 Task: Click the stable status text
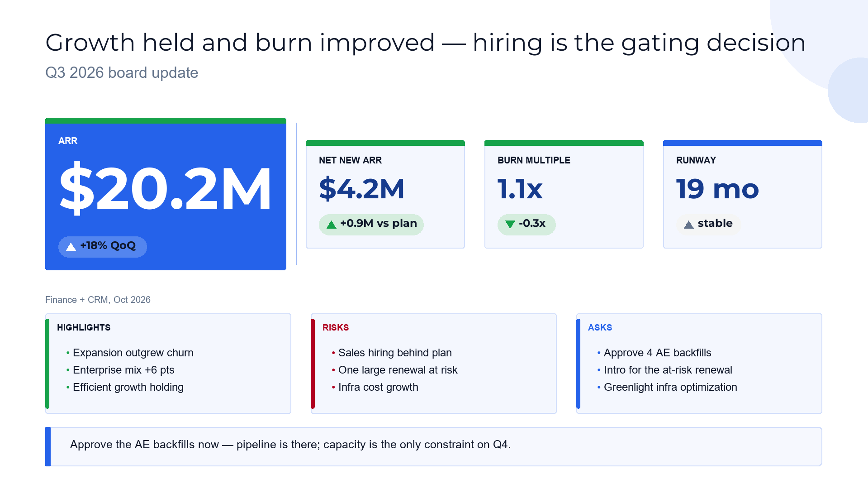[715, 224]
